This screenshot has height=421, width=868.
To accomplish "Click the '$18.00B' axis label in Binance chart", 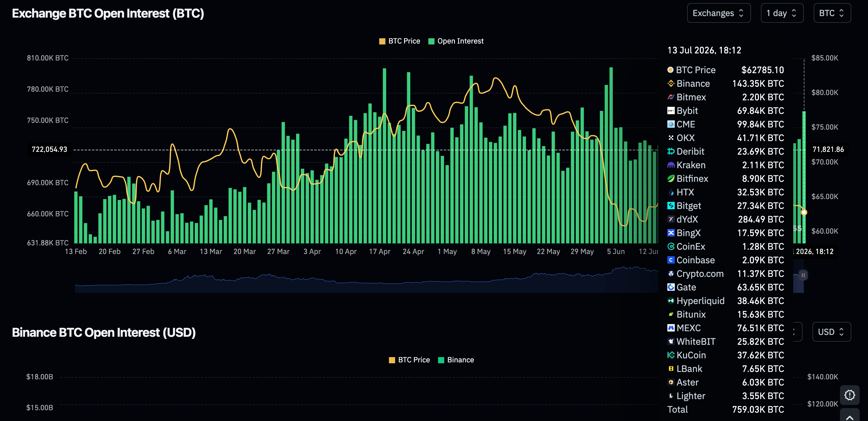I will pos(40,377).
